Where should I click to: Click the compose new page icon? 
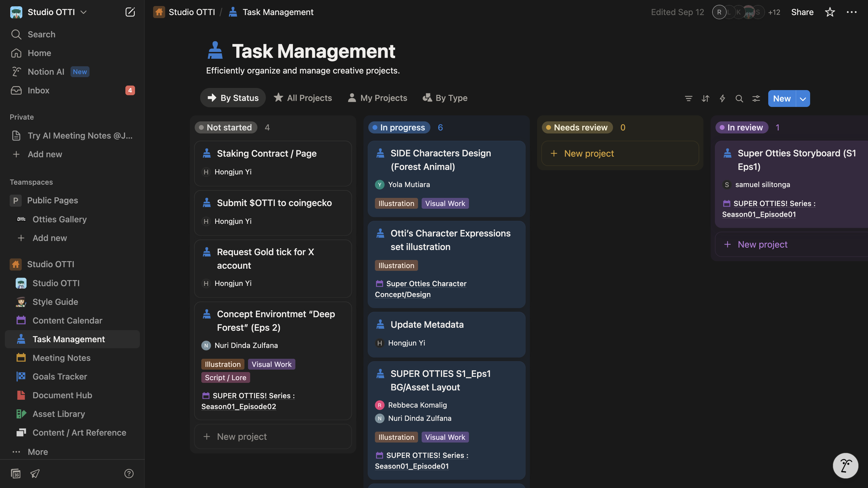[130, 12]
